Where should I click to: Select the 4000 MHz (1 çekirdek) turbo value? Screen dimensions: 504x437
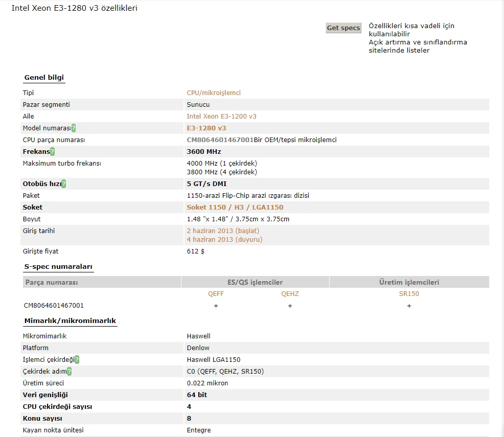click(222, 163)
